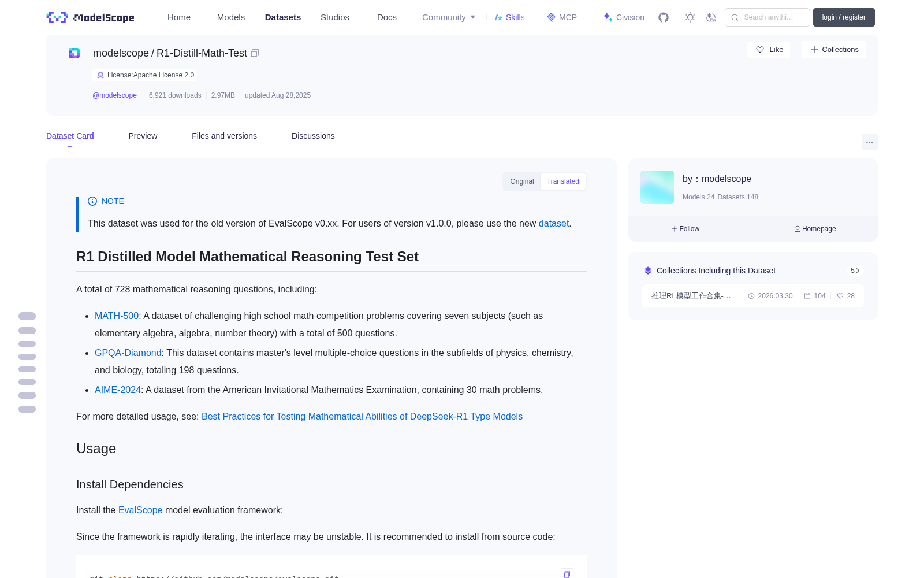Viewport: 924px width, 578px height.
Task: Open the modelscope Homepage
Action: click(x=815, y=229)
